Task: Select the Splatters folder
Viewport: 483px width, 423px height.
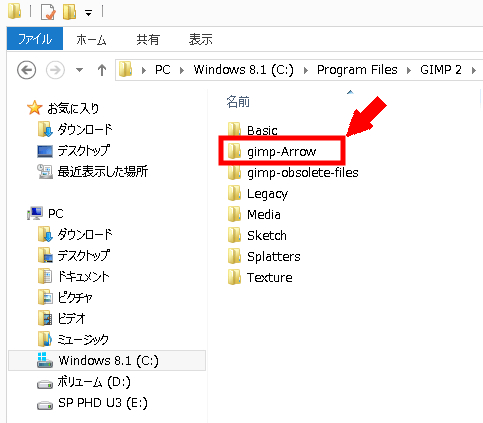Action: click(274, 257)
